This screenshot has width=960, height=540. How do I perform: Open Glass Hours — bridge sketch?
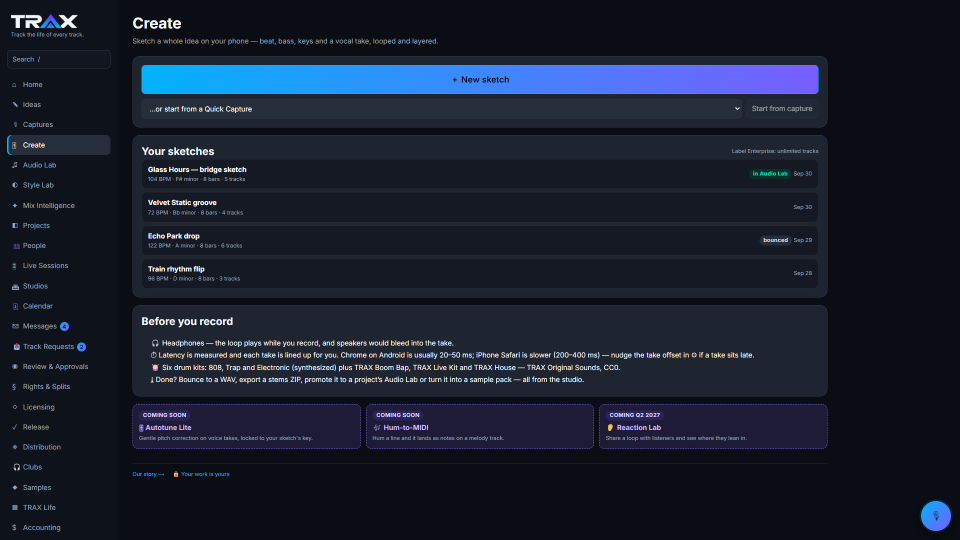pos(480,174)
